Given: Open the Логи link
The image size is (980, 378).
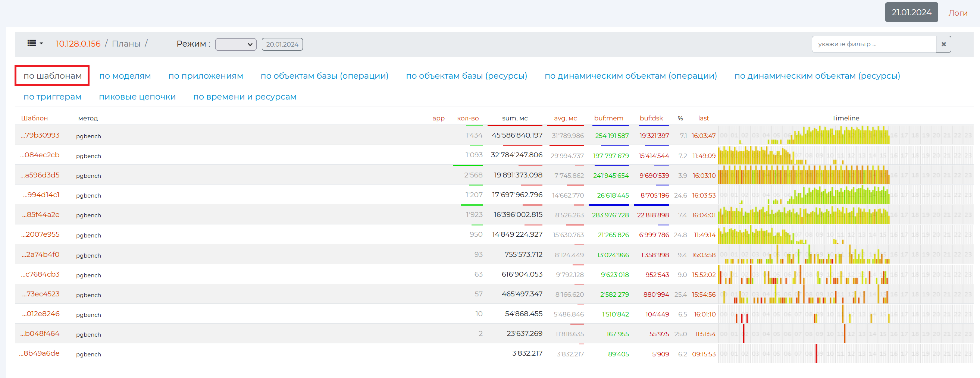Looking at the screenshot, I should [x=957, y=13].
